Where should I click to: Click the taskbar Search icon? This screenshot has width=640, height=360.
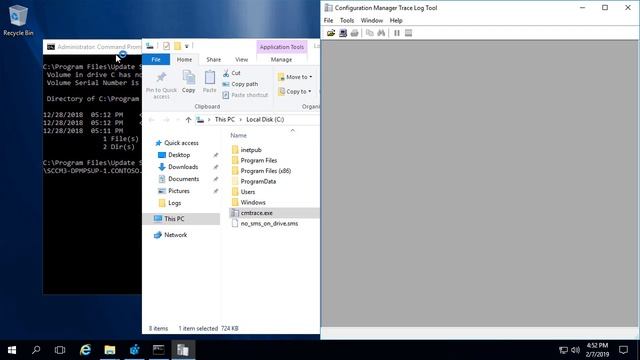pyautogui.click(x=36, y=350)
